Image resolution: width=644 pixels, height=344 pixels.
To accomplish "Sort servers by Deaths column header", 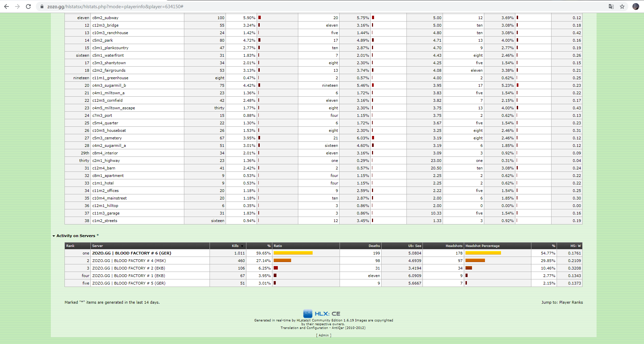I will point(374,246).
